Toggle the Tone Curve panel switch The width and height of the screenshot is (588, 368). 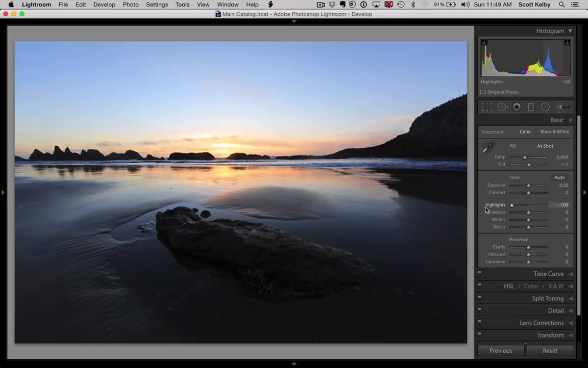pyautogui.click(x=480, y=274)
